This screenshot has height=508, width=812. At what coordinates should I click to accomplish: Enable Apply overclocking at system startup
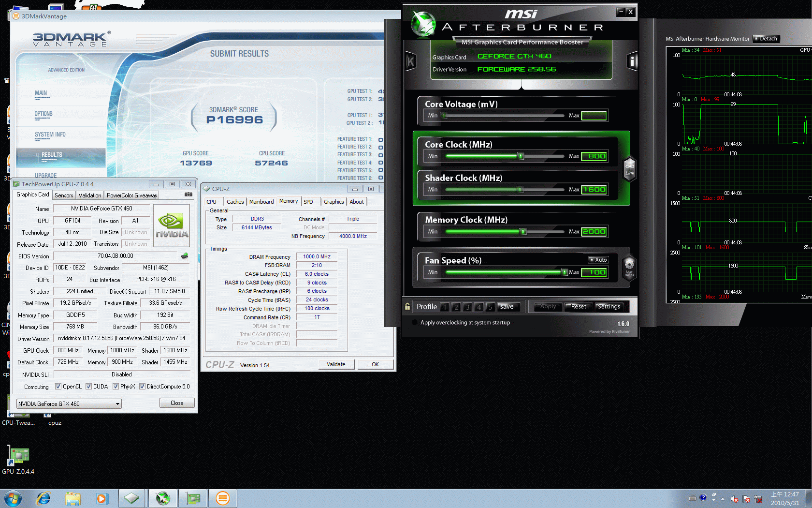(415, 323)
